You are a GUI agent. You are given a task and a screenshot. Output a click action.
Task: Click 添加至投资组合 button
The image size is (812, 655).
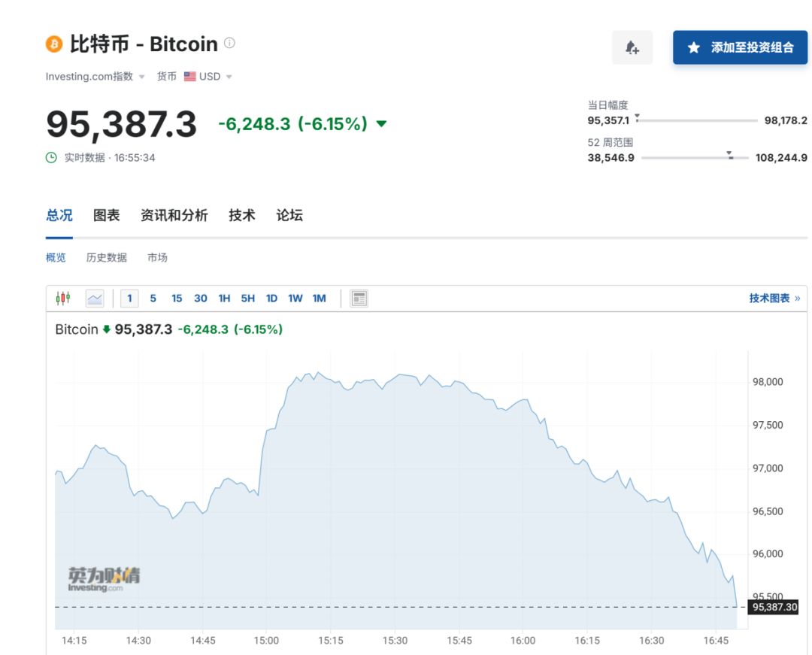pos(740,47)
